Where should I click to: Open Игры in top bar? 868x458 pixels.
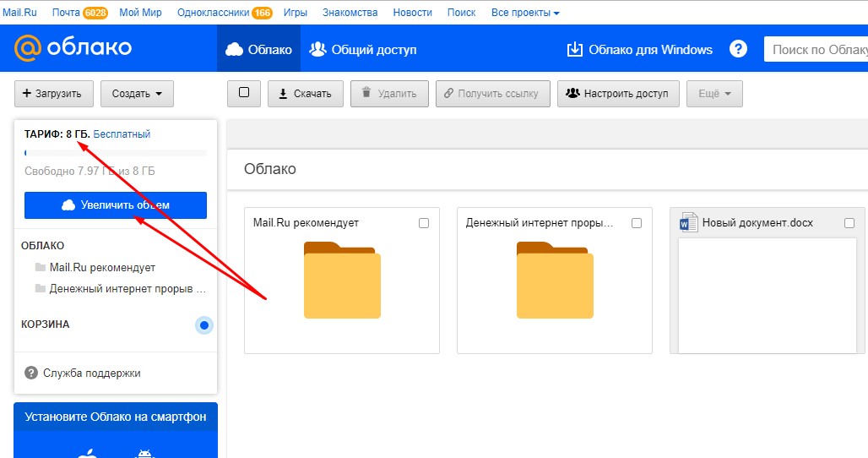[295, 12]
